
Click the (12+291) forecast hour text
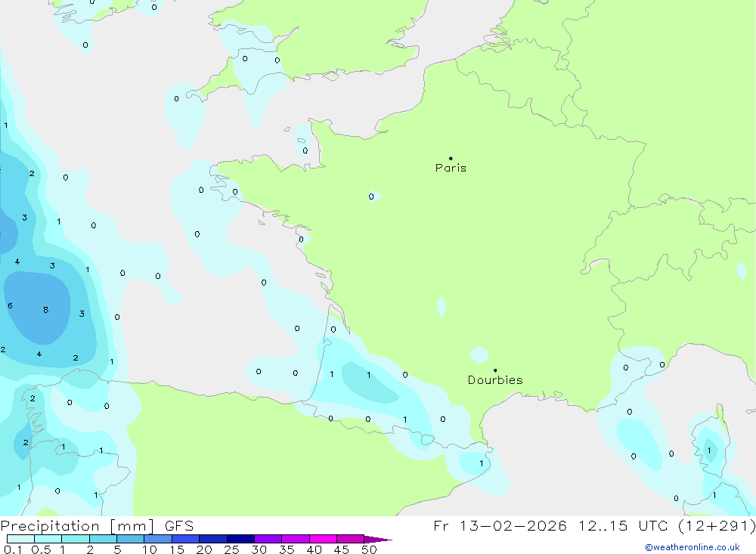click(717, 525)
